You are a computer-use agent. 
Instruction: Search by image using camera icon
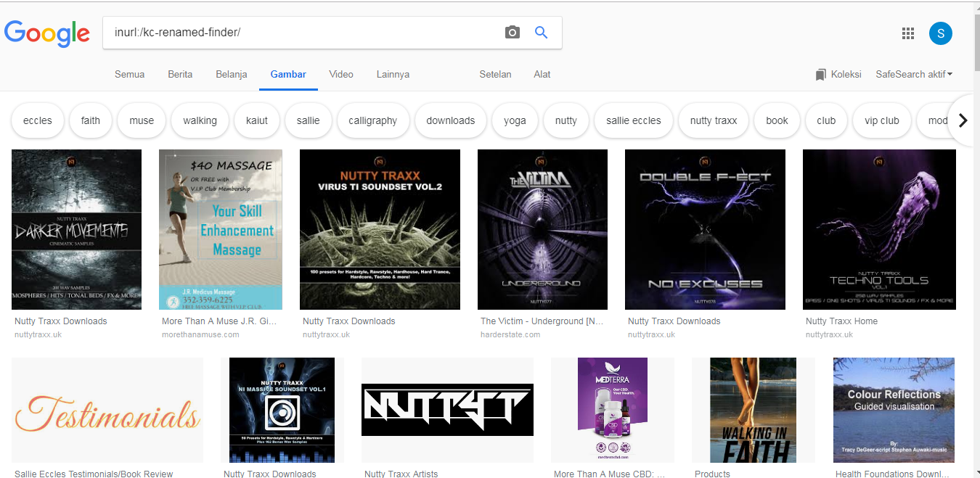tap(513, 32)
